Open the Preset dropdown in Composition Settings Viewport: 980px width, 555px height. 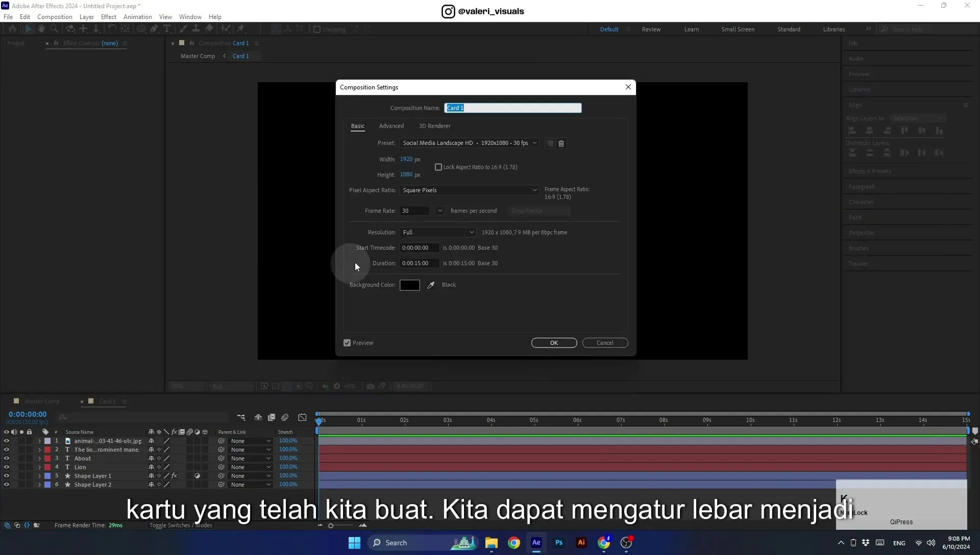pyautogui.click(x=470, y=143)
